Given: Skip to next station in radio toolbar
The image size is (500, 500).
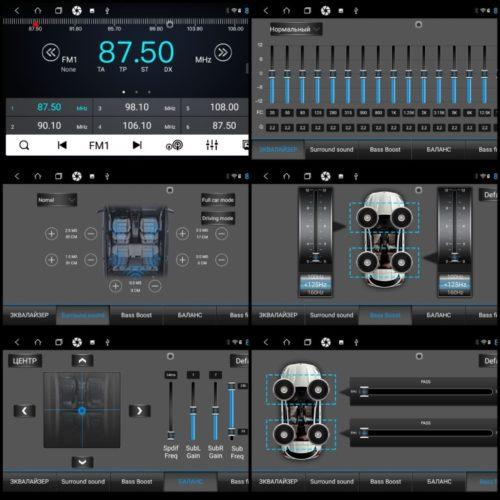Looking at the screenshot, I should pos(137,145).
